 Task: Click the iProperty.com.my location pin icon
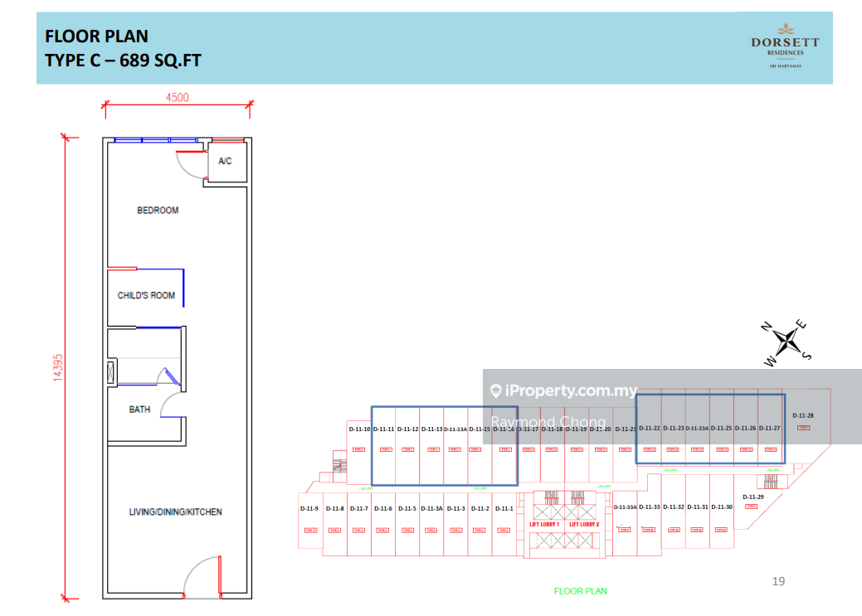(x=496, y=391)
